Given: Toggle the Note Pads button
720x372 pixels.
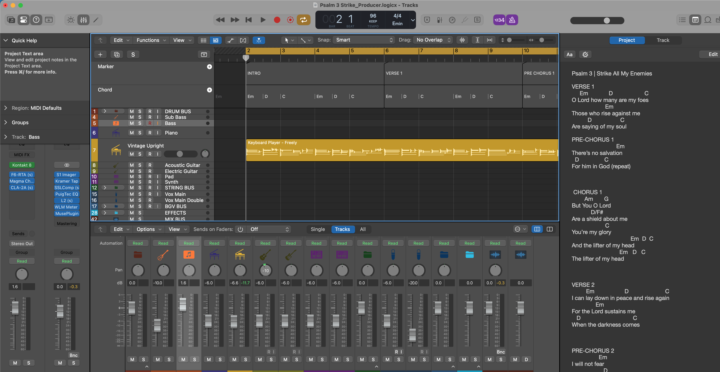Looking at the screenshot, I should [695, 20].
